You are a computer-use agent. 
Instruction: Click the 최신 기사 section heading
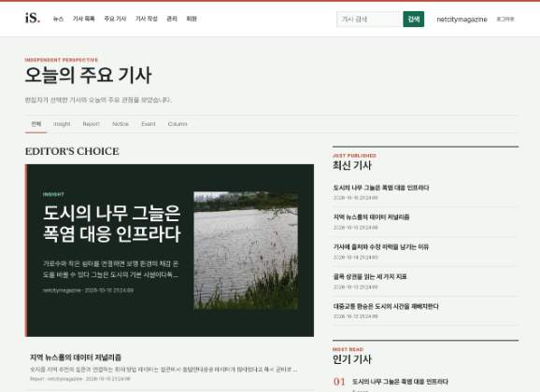352,165
